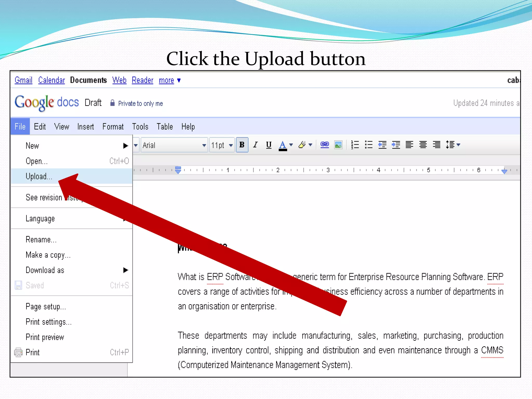Open the File menu
Screen dimensions: 532x399
coord(20,127)
